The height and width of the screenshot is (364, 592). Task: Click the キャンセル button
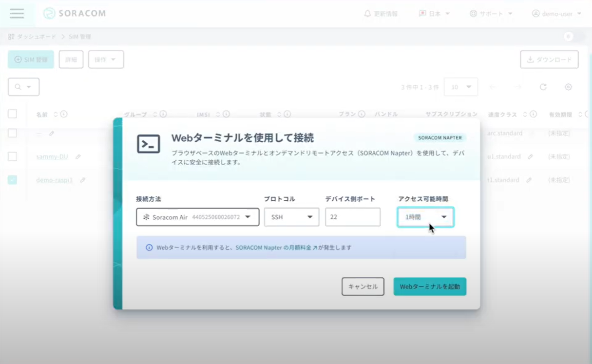pyautogui.click(x=363, y=287)
